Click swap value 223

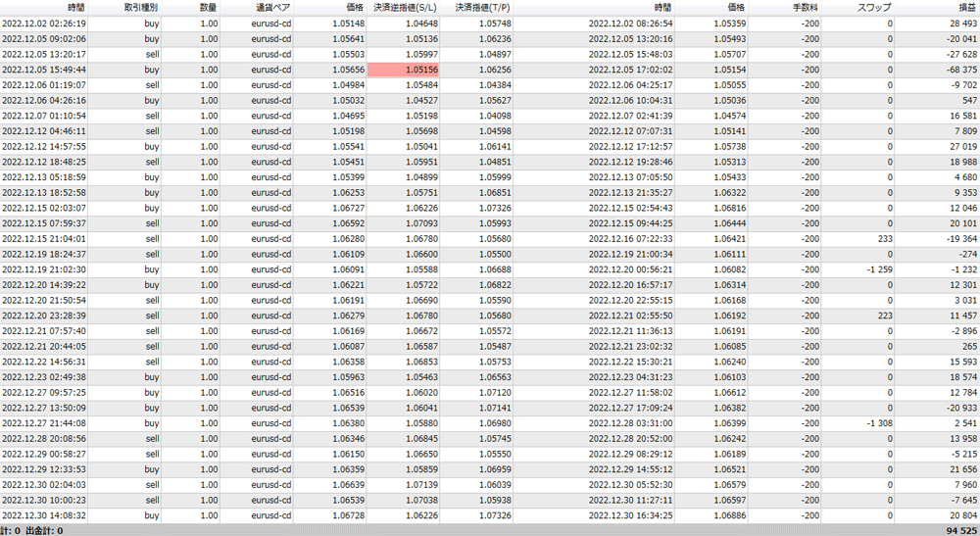(x=885, y=316)
